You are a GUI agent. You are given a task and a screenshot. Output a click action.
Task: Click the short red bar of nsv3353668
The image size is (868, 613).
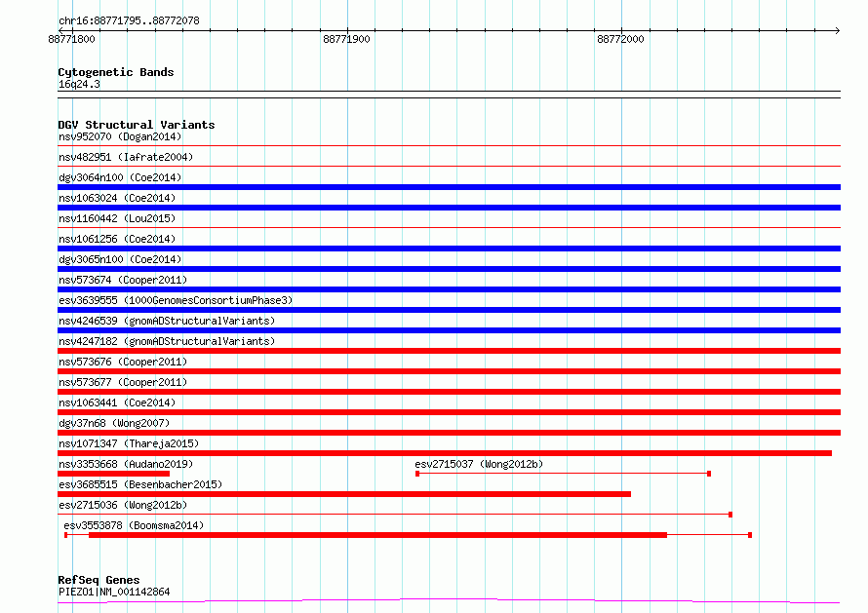(113, 474)
